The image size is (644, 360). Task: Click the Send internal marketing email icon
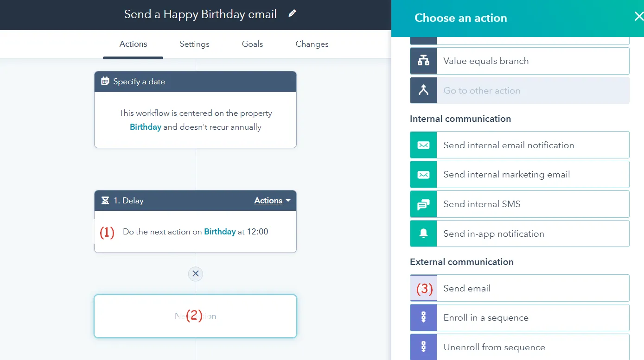pyautogui.click(x=423, y=175)
